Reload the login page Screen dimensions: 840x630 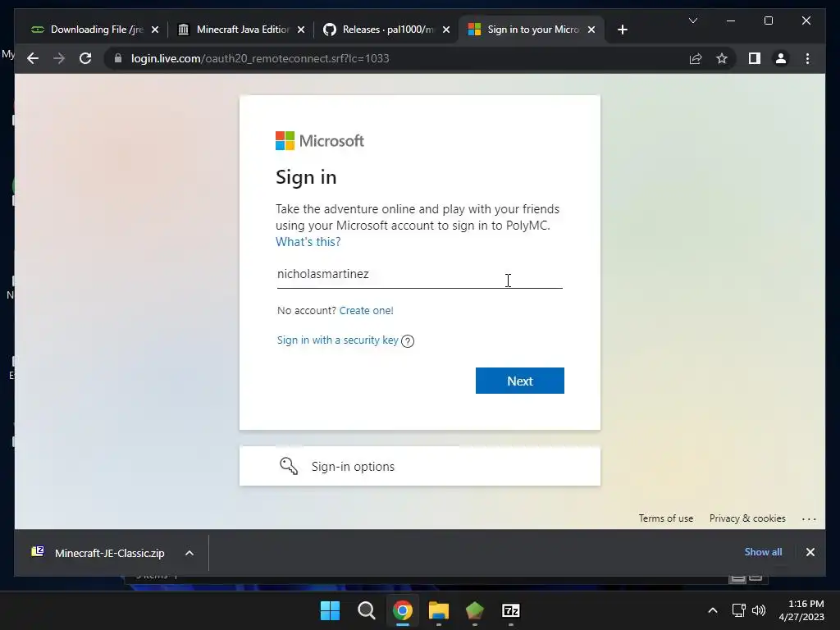click(85, 58)
